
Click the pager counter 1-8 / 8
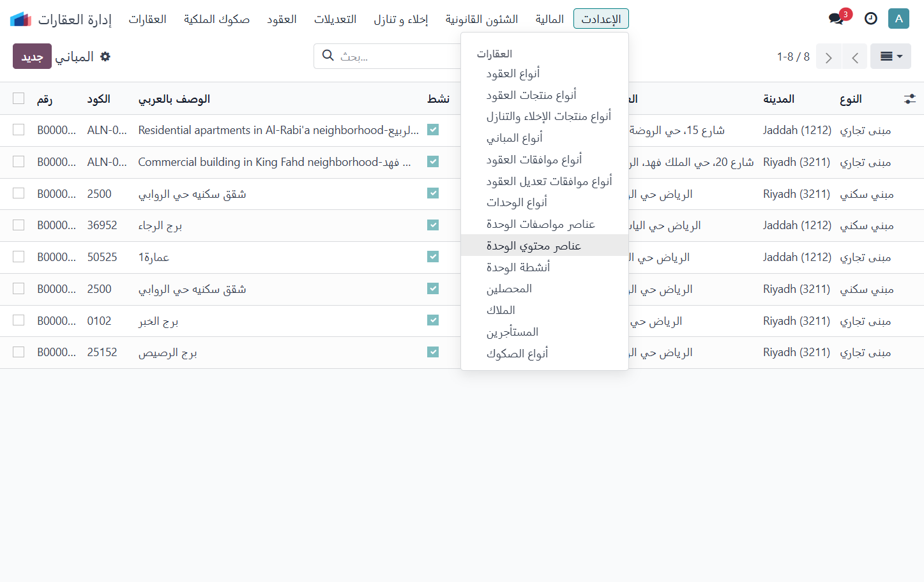click(793, 57)
